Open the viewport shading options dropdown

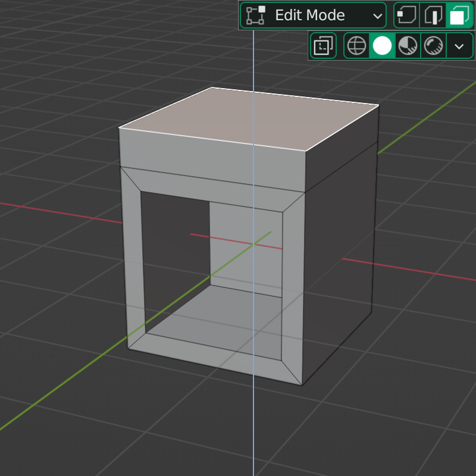pyautogui.click(x=459, y=46)
